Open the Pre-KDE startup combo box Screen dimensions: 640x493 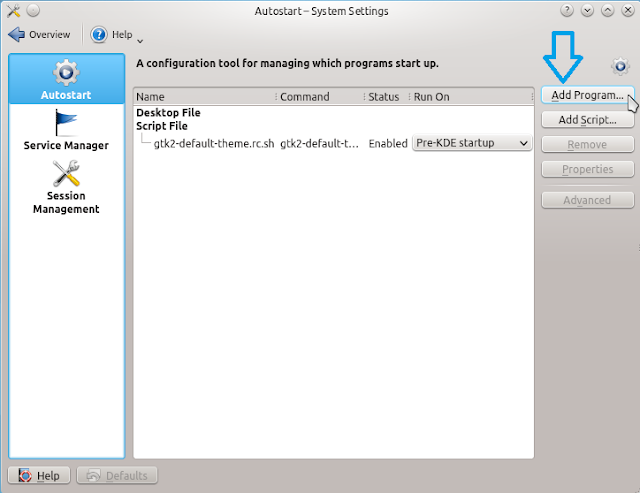pyautogui.click(x=472, y=143)
